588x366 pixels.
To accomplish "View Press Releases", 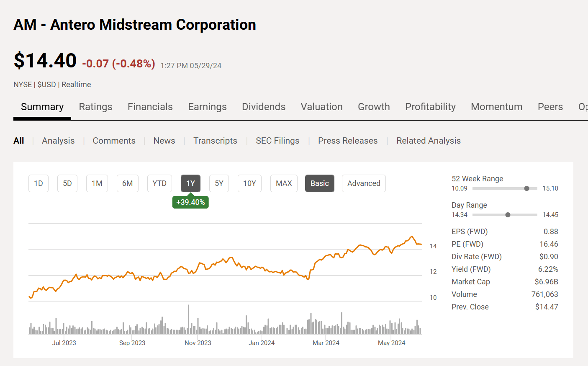I will [348, 141].
